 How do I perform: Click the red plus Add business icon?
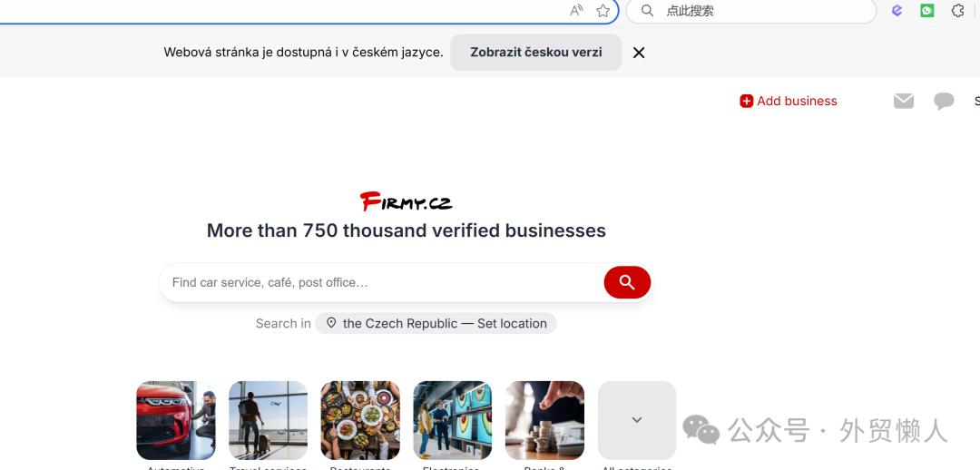coord(746,102)
